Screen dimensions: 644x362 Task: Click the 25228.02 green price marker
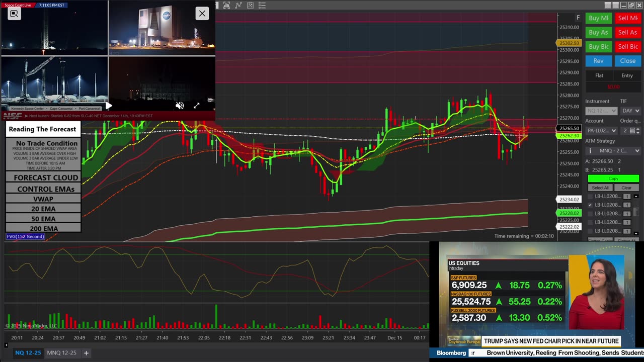coord(569,213)
